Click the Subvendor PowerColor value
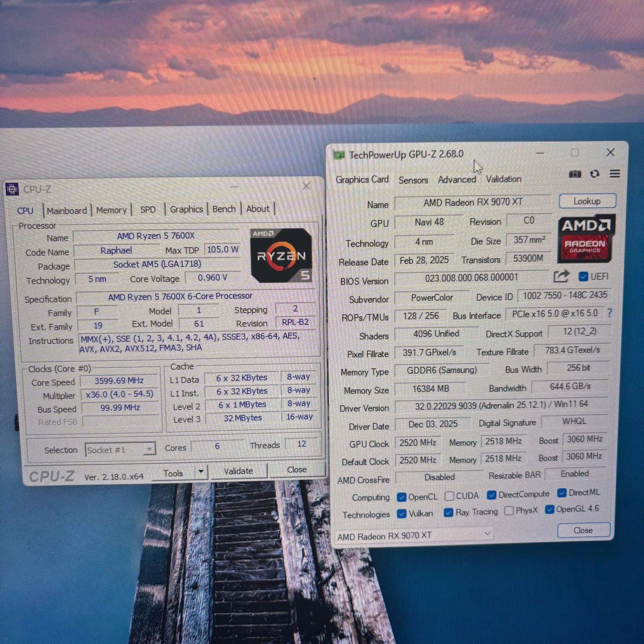 432,298
